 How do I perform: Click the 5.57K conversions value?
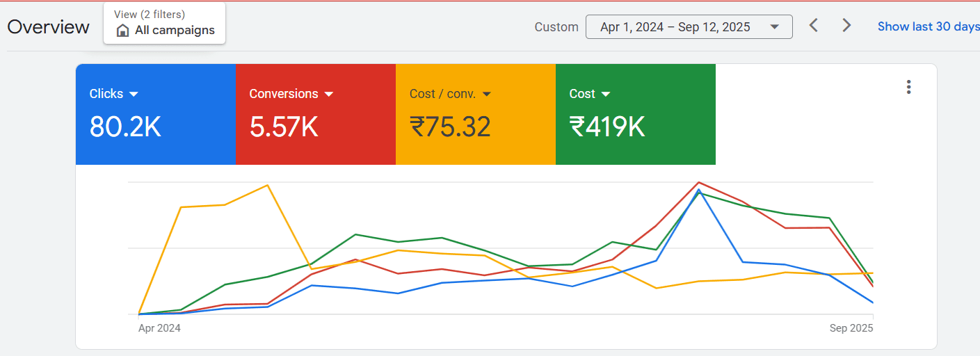click(284, 127)
